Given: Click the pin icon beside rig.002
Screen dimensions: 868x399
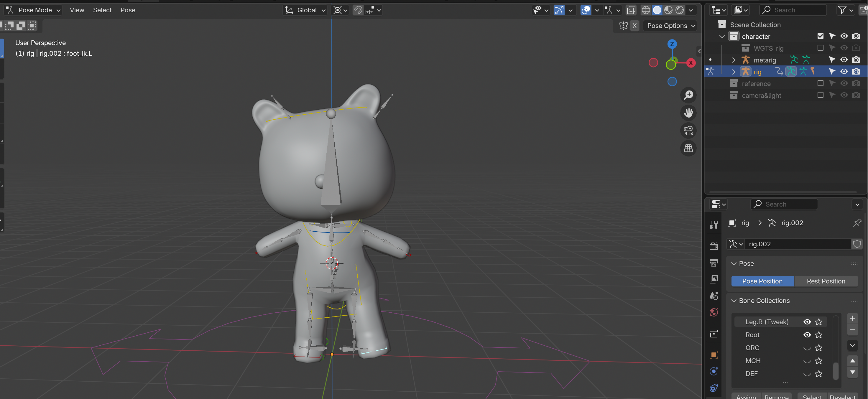Looking at the screenshot, I should point(857,222).
